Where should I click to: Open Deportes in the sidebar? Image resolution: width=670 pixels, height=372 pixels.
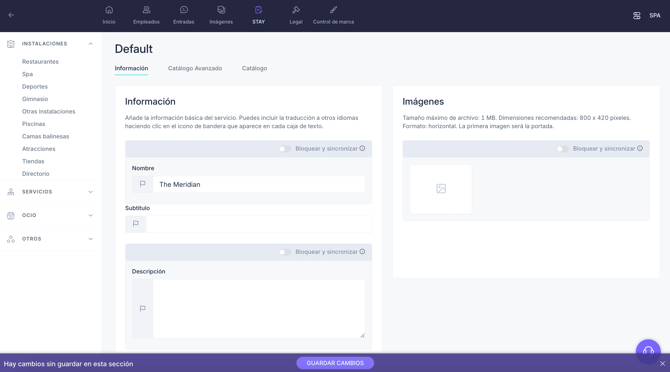[x=35, y=86]
